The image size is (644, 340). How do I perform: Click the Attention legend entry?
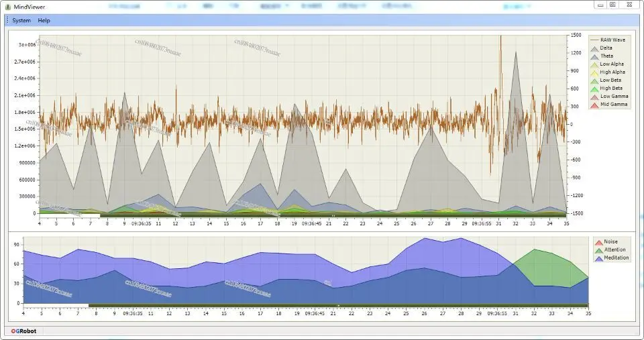pos(610,249)
